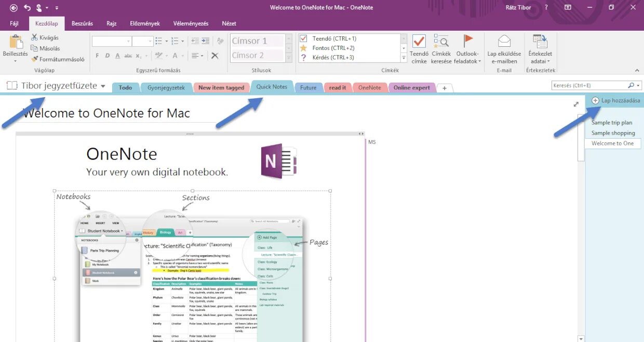Toggle subscript (x₂) formatting
Viewport: 644px width, 342px height.
point(139,56)
